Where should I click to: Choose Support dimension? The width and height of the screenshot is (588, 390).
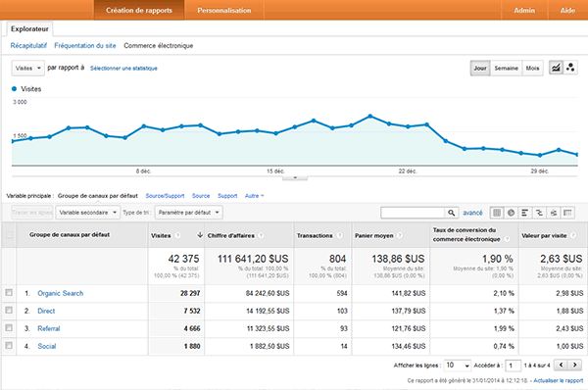tap(227, 196)
